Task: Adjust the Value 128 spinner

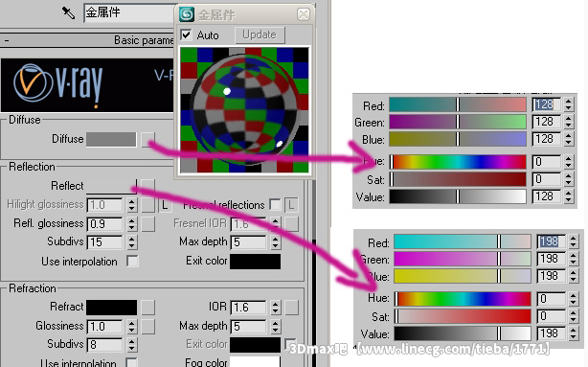Action: click(569, 196)
